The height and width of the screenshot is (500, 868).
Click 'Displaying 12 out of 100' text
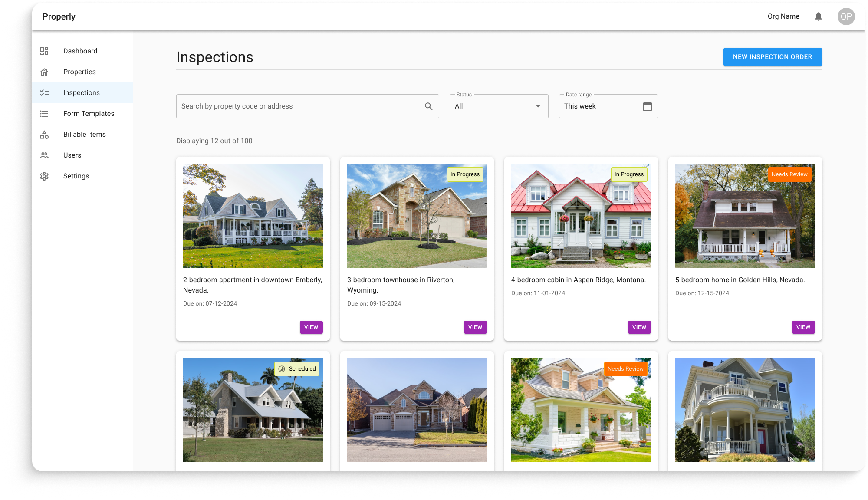tap(214, 141)
